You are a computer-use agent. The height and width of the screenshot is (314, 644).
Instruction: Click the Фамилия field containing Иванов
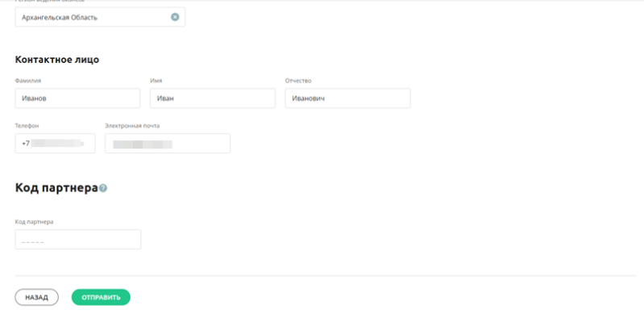pos(77,98)
